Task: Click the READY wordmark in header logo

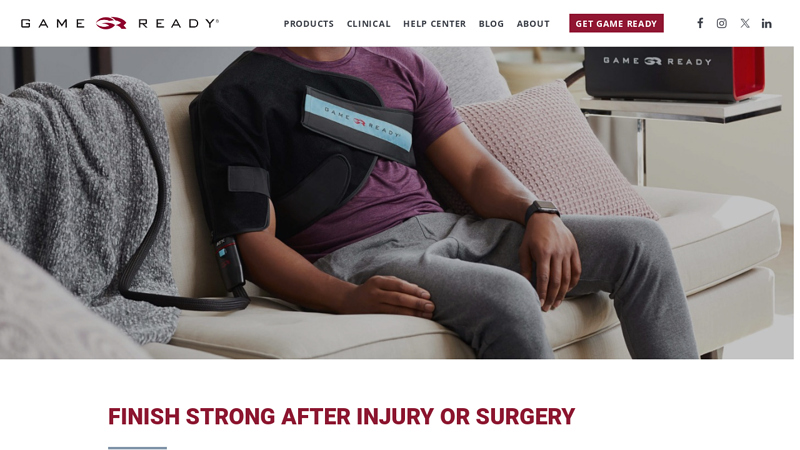Action: click(x=179, y=23)
